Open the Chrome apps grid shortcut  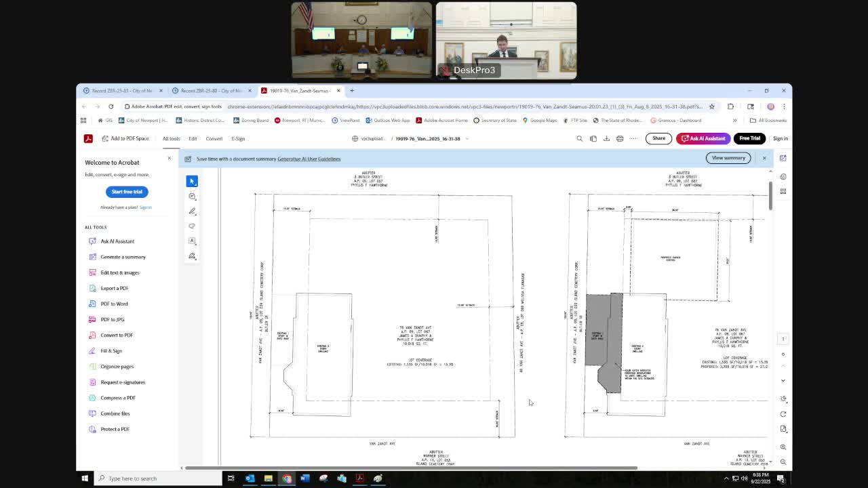83,120
